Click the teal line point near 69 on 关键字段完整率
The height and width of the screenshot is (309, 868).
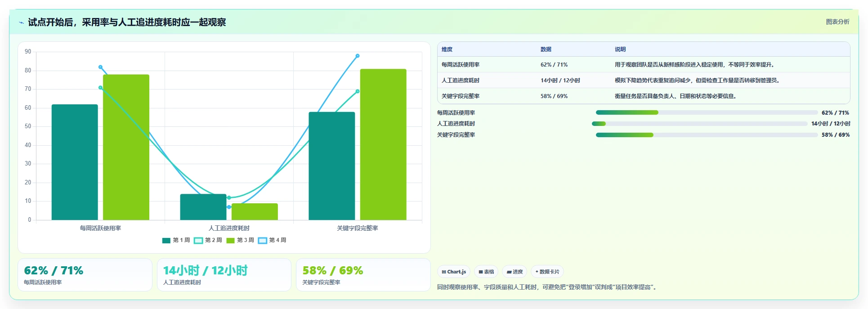click(358, 91)
